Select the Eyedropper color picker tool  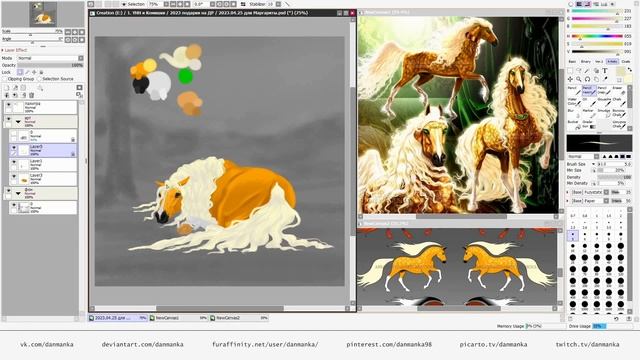pyautogui.click(x=605, y=79)
